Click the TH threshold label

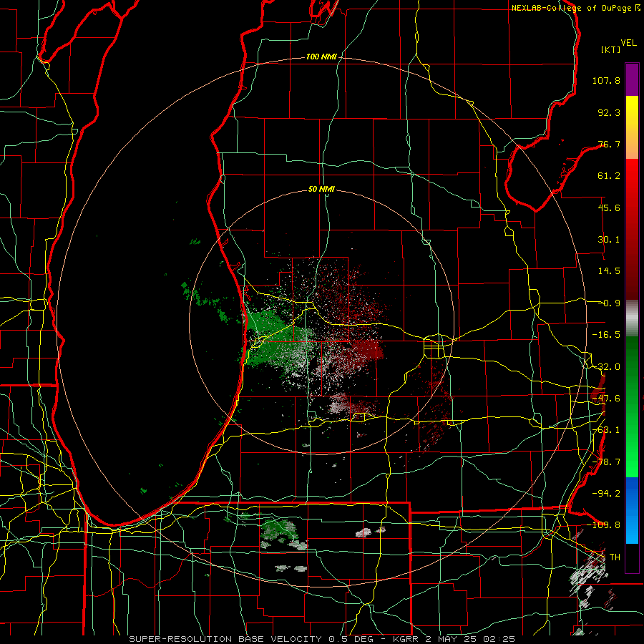pyautogui.click(x=615, y=557)
